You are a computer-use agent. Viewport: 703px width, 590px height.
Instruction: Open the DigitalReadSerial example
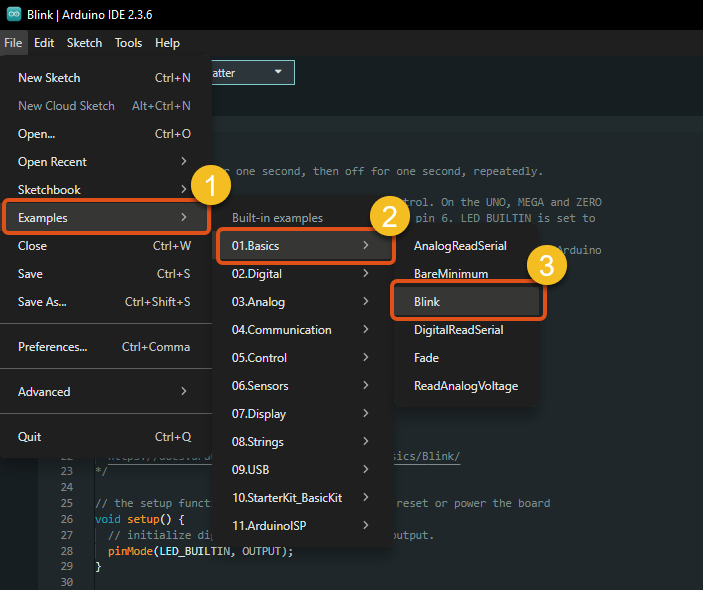466,330
